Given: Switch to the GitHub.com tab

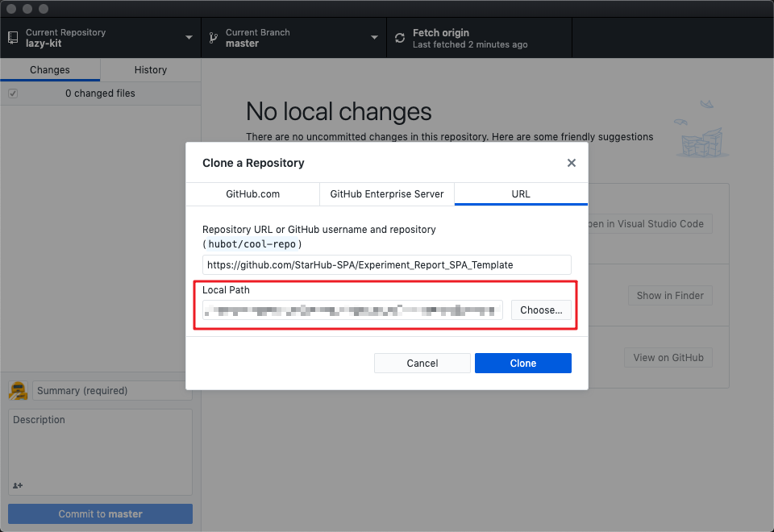Looking at the screenshot, I should pos(252,194).
